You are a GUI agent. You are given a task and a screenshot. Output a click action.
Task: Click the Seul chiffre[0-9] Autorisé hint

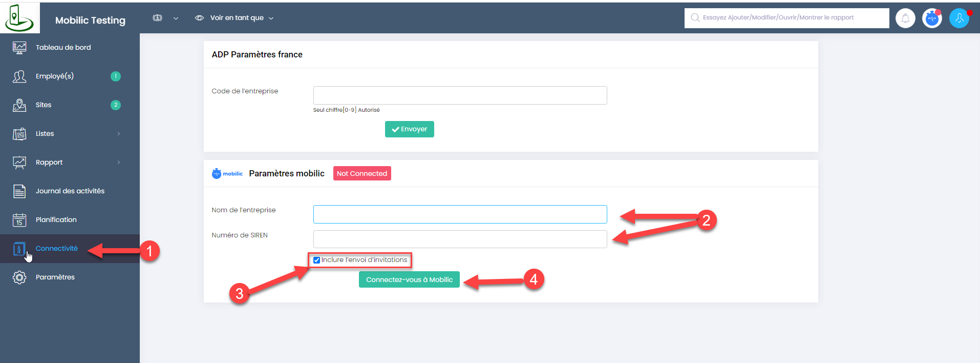tap(347, 110)
